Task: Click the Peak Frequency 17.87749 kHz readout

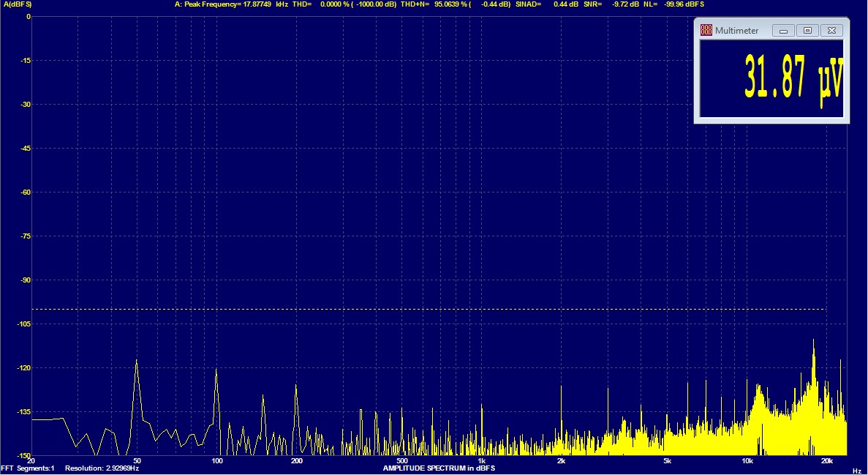Action: point(231,4)
